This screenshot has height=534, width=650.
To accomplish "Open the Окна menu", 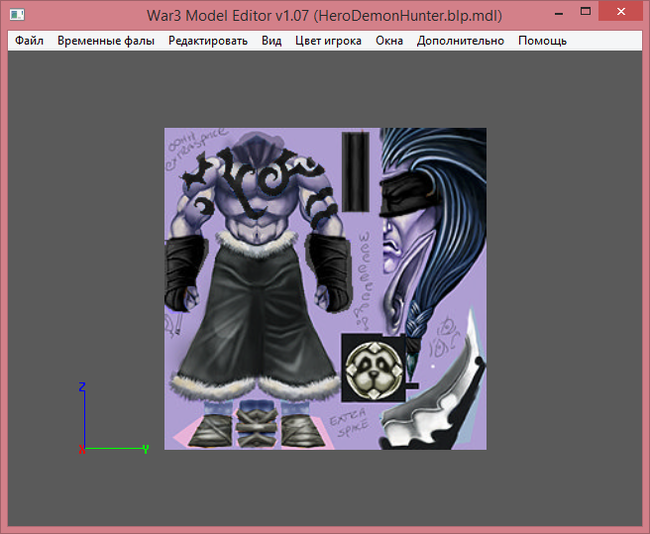I will click(x=389, y=41).
